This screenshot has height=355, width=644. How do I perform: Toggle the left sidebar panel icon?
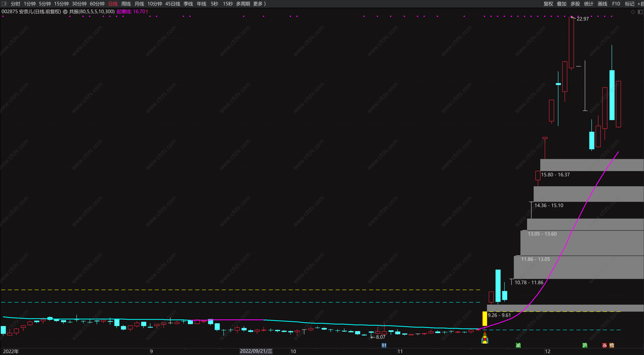point(4,4)
